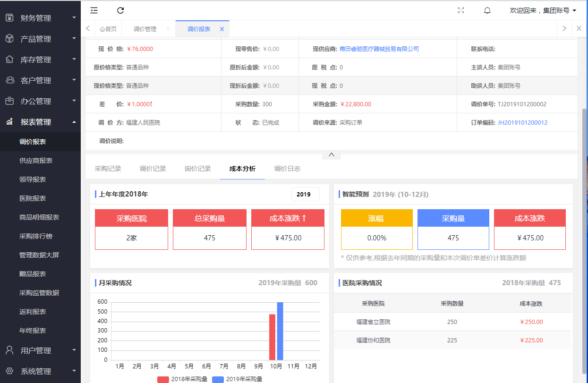588x383 pixels.
Task: Open 商品明细报表 in the sidebar
Action: (40, 217)
